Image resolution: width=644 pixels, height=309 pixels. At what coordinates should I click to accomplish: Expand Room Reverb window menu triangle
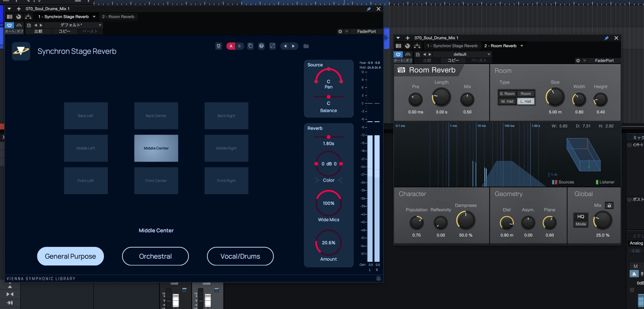pos(398,38)
